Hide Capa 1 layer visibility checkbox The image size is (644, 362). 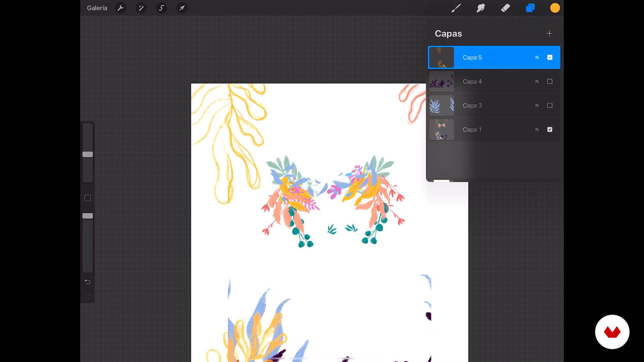[550, 129]
